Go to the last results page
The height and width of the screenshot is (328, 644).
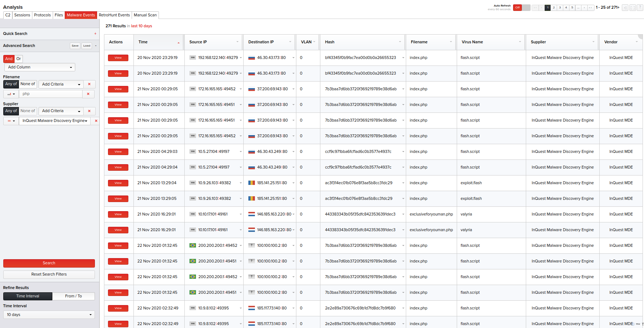click(591, 8)
